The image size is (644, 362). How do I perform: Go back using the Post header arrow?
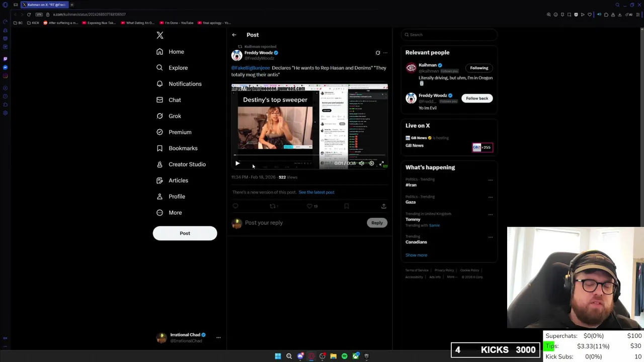pyautogui.click(x=234, y=35)
